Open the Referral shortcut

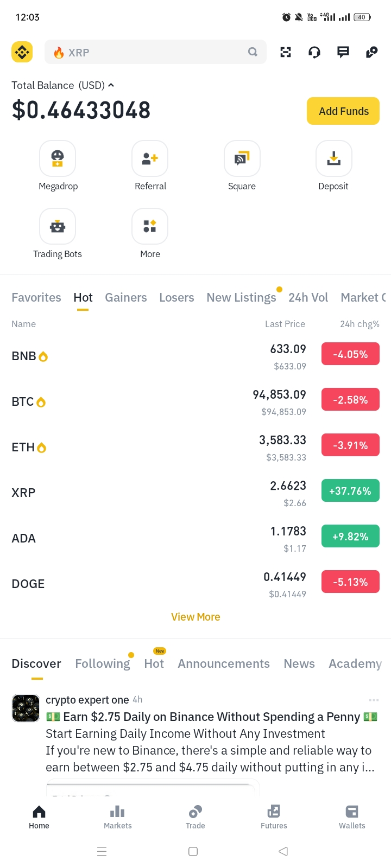click(150, 158)
